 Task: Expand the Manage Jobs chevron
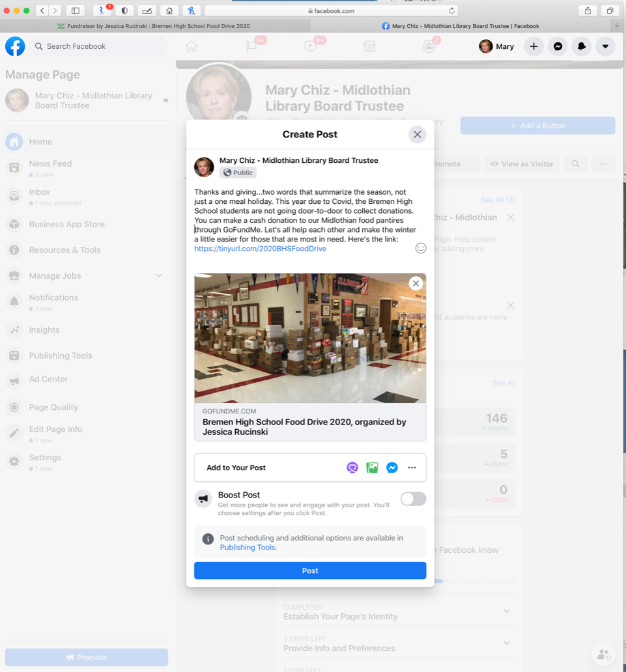click(x=159, y=275)
